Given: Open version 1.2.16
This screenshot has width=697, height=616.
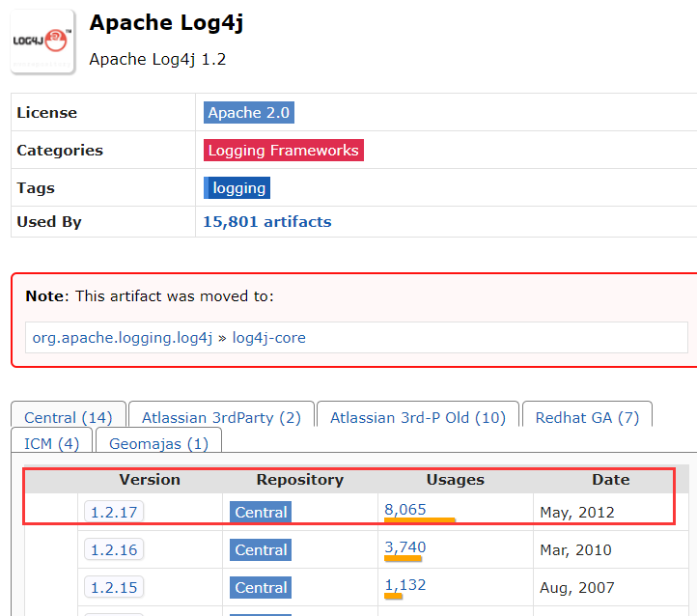Looking at the screenshot, I should [x=114, y=549].
